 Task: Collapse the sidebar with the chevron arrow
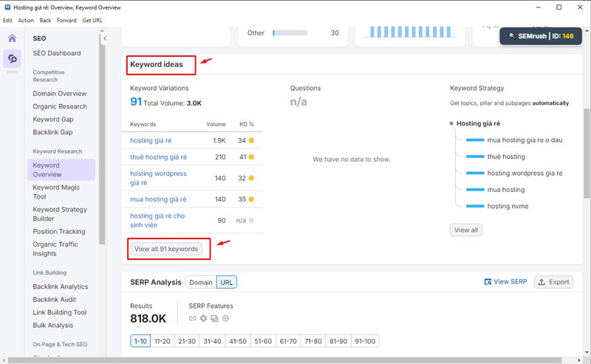pos(105,38)
